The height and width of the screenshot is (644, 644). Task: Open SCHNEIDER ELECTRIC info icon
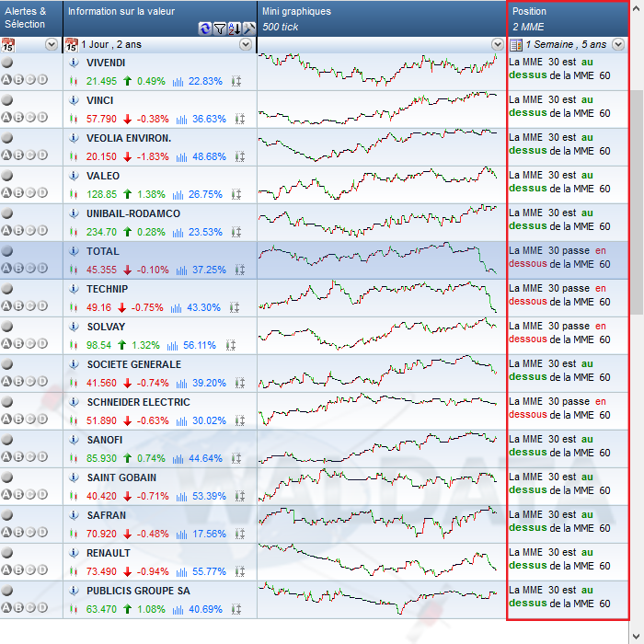74,402
